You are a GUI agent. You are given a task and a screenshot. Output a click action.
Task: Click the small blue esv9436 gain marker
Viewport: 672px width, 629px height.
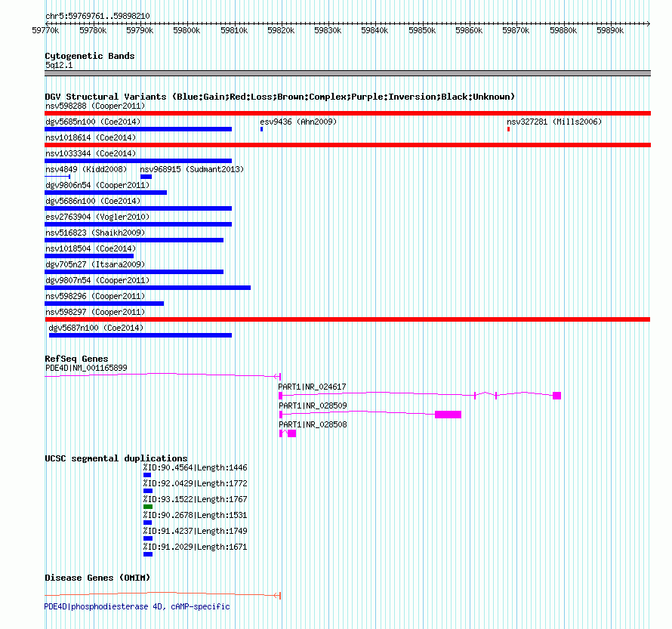coord(261,129)
